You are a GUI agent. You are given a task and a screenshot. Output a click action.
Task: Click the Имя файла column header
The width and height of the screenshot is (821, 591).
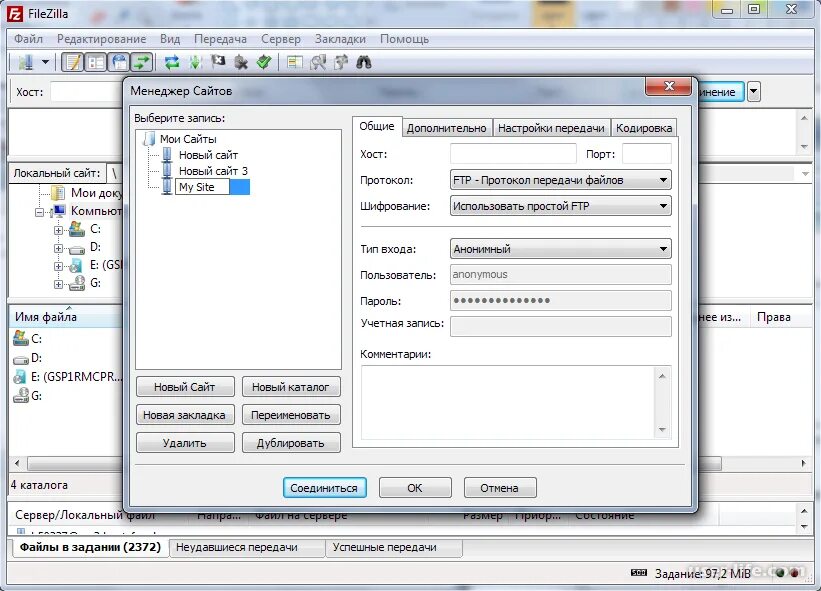[x=66, y=317]
